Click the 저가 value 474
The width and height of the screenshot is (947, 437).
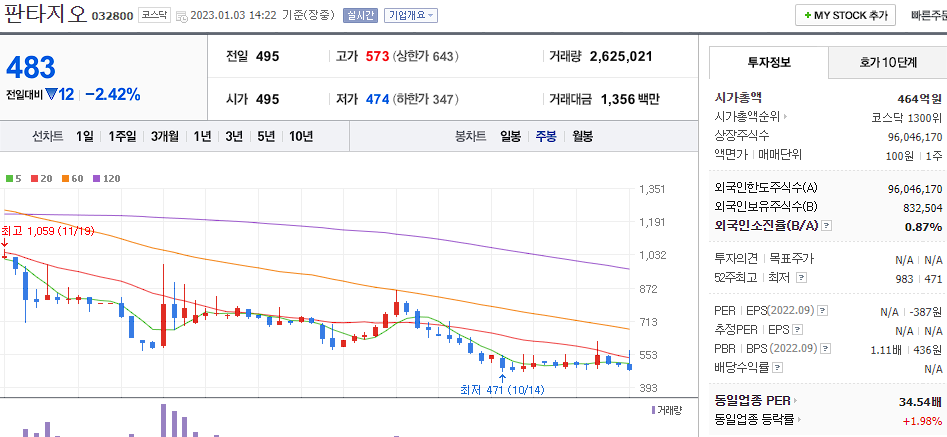377,99
